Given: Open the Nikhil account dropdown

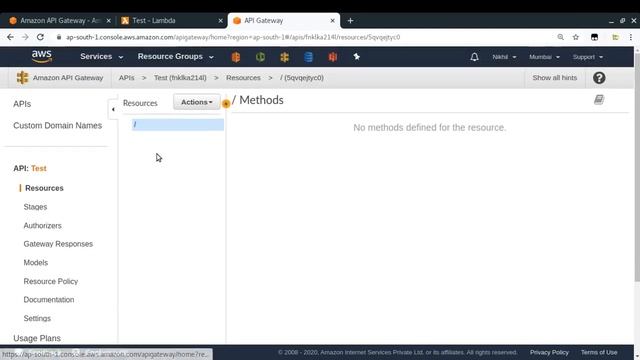Looking at the screenshot, I should point(504,57).
